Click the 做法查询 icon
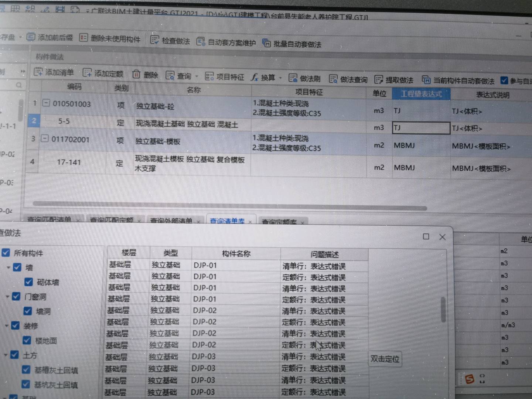This screenshot has width=532, height=399. [333, 79]
